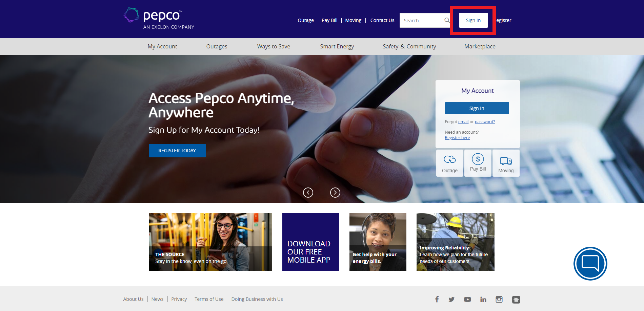Go to previous carousel slide arrow

point(308,193)
